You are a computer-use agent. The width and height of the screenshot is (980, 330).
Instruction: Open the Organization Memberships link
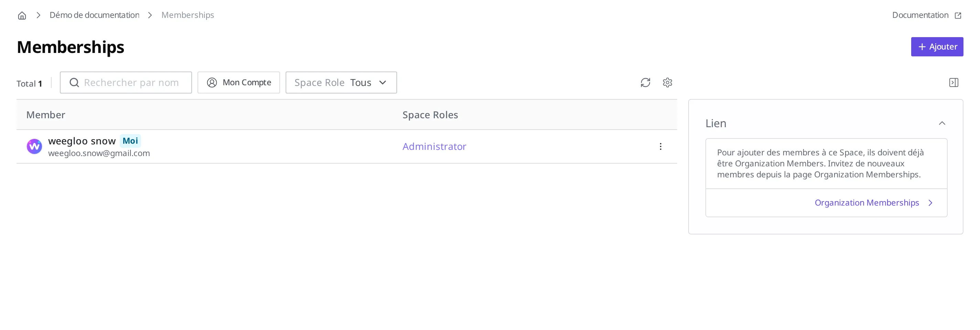coord(873,202)
